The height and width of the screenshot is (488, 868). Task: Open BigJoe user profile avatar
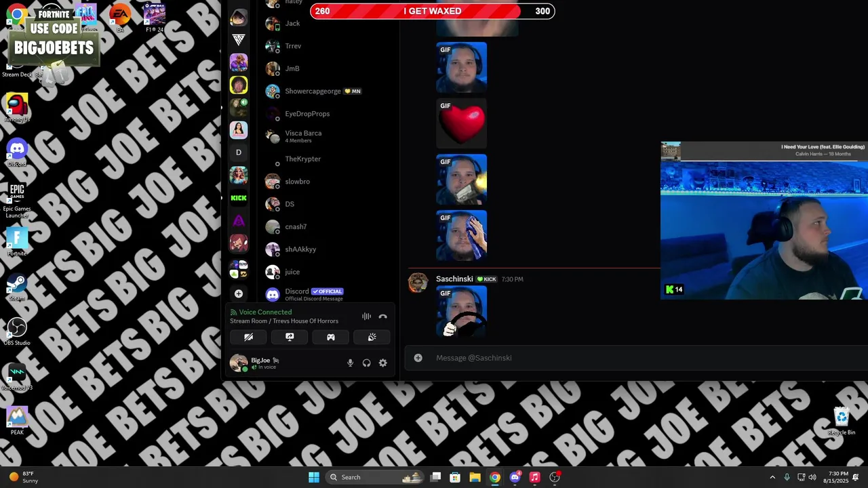coord(238,363)
